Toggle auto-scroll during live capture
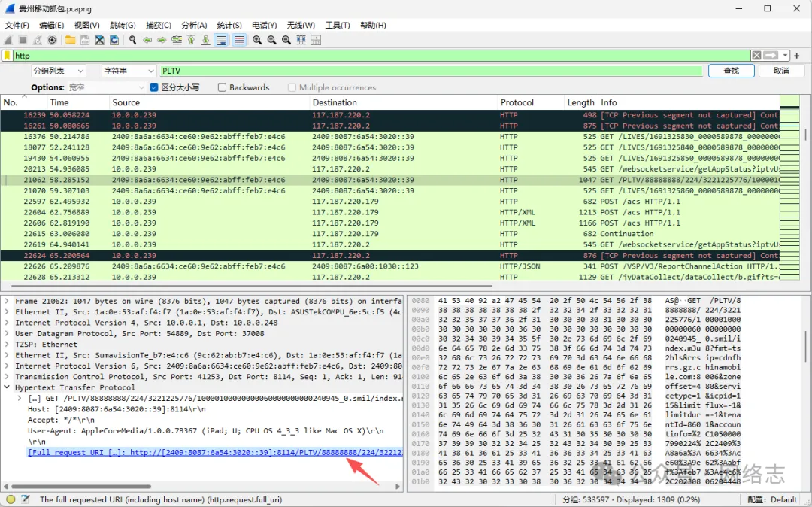This screenshot has height=507, width=812. pyautogui.click(x=222, y=40)
